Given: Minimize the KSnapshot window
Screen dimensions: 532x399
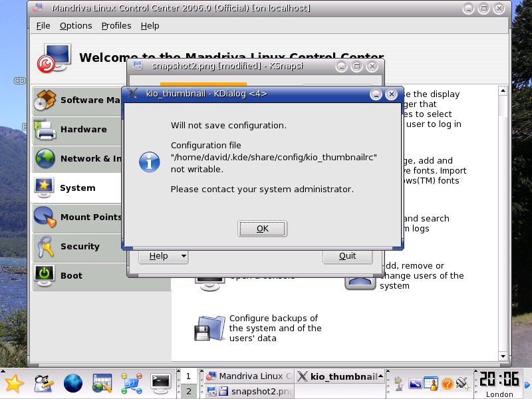Looking at the screenshot, I should [x=341, y=66].
